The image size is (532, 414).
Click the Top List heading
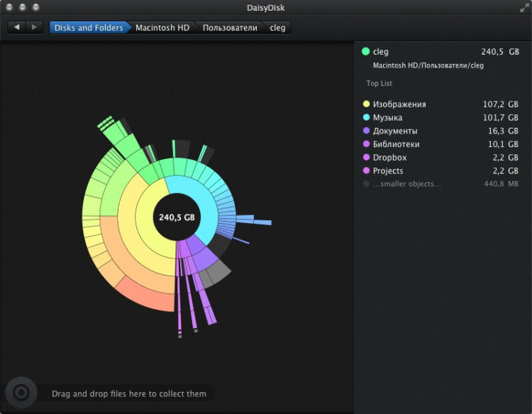pos(379,83)
